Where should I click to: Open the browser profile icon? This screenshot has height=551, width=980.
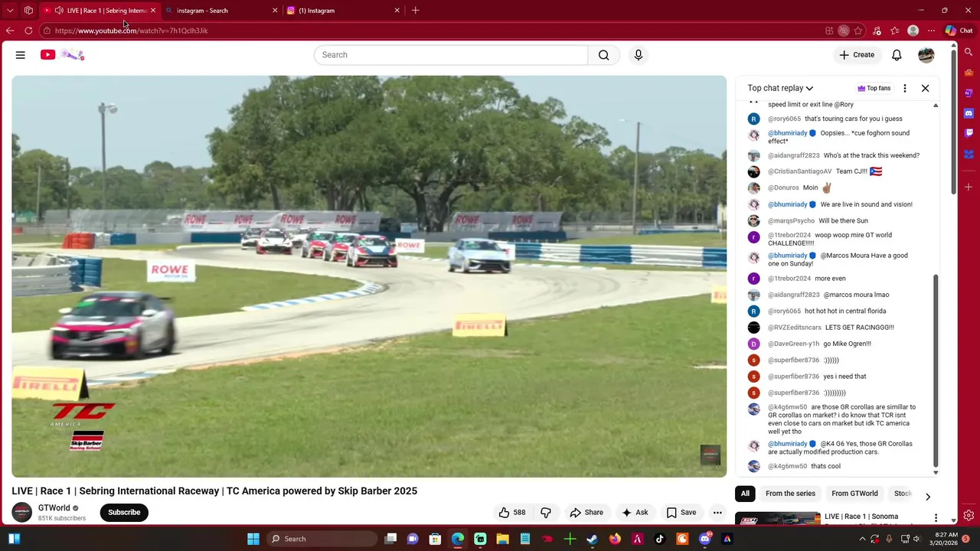click(913, 31)
